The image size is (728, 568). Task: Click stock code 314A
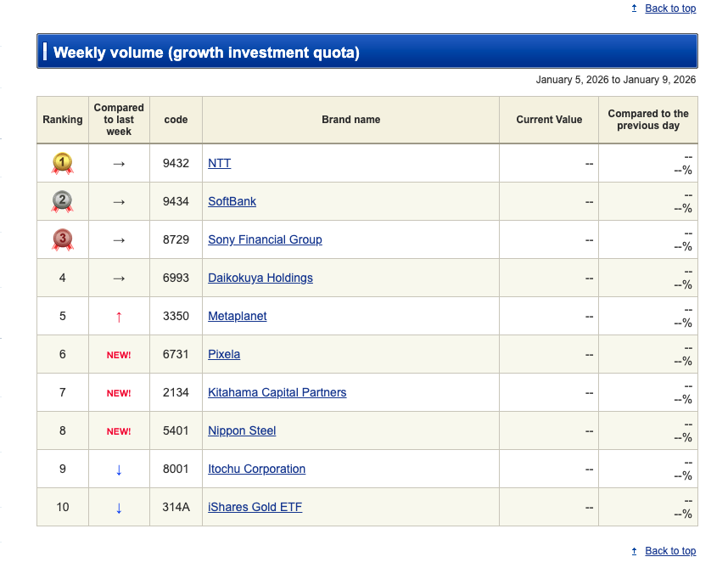pyautogui.click(x=176, y=507)
